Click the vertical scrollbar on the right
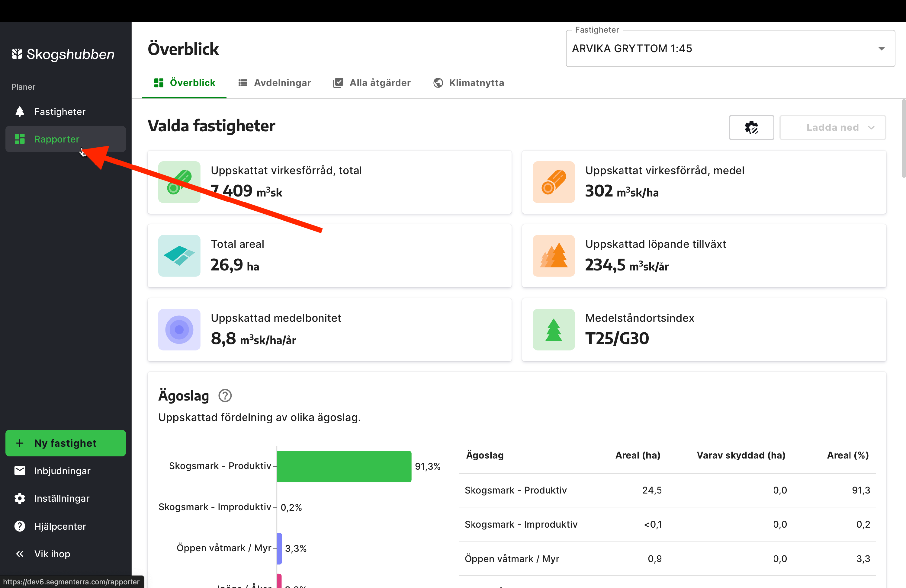 903,139
